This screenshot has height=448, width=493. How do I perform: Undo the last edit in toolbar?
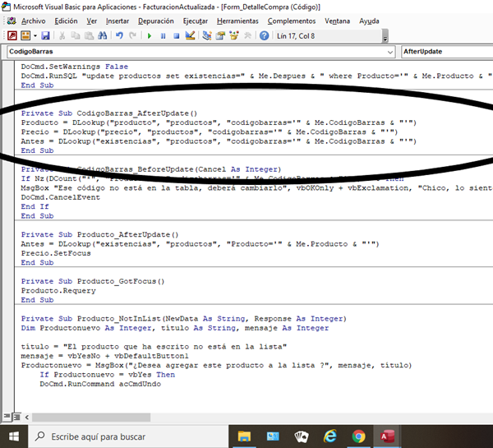click(120, 35)
